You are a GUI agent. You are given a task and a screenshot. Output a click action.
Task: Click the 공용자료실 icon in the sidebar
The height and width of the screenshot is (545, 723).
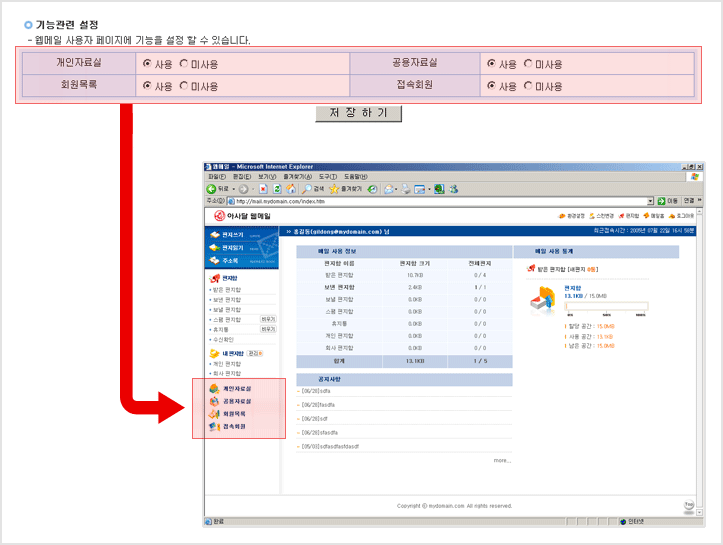click(x=214, y=401)
